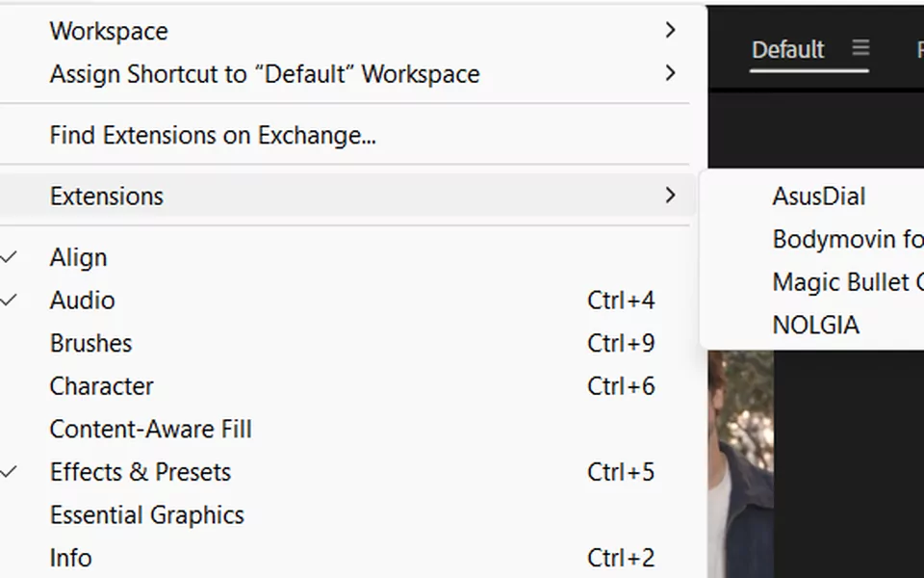This screenshot has width=924, height=578.
Task: Toggle the Effects & Presets panel
Action: click(347, 472)
